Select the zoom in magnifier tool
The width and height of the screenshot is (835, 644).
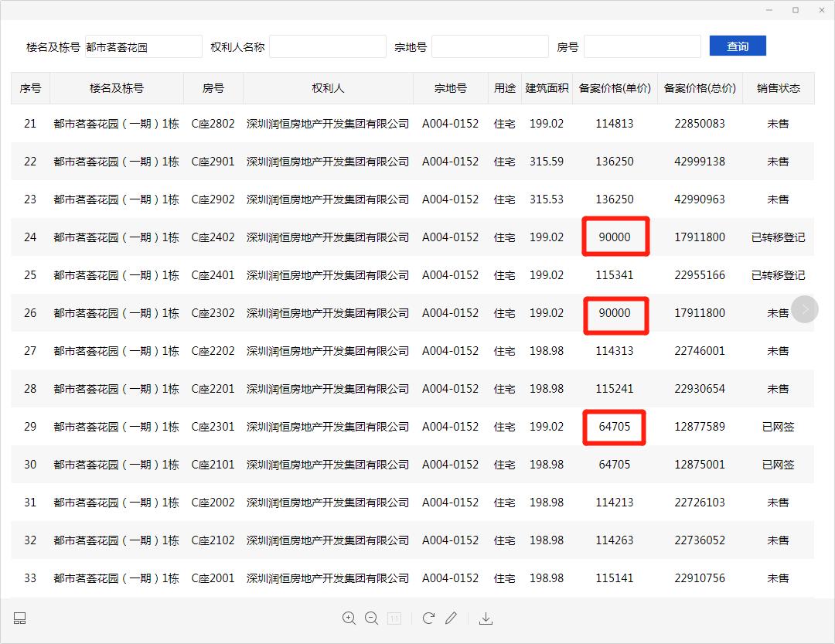coord(349,618)
